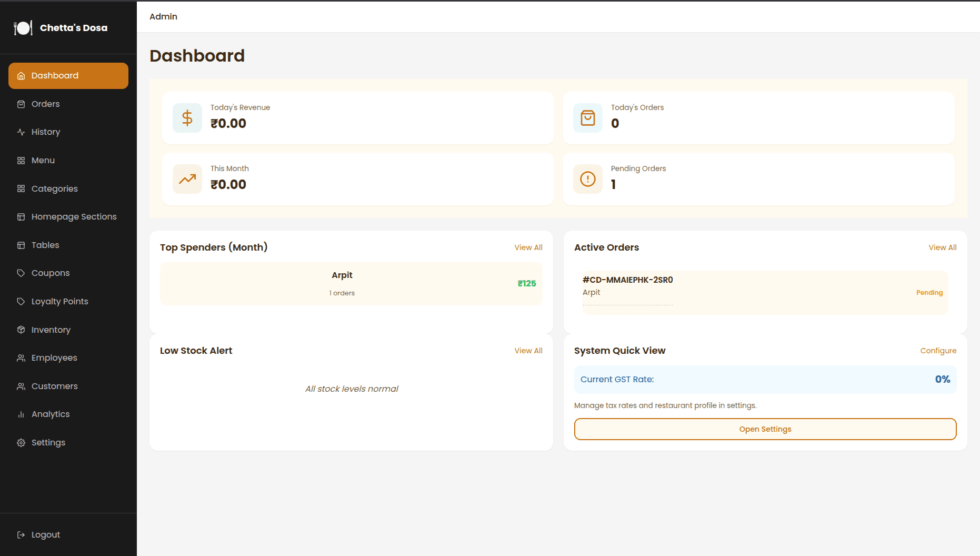Viewport: 980px width, 556px height.
Task: Navigate to the Employees page
Action: (54, 358)
